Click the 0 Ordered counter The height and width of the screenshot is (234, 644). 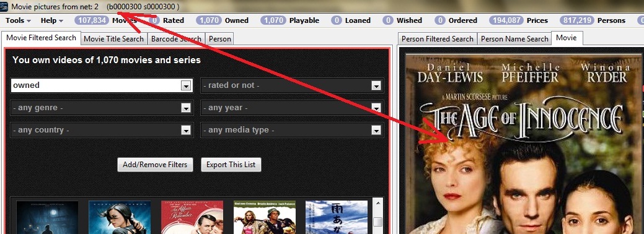pos(456,20)
